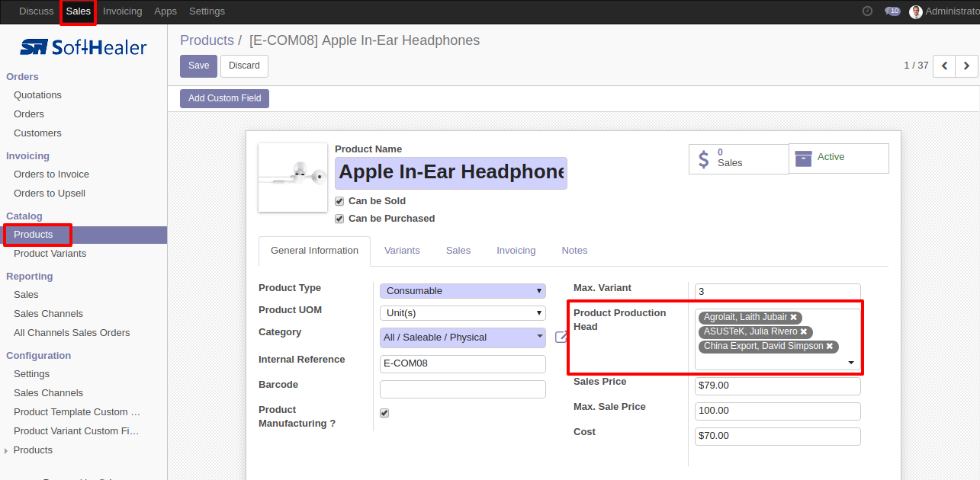Image resolution: width=980 pixels, height=480 pixels.
Task: Go to next product record arrow
Action: point(966,66)
